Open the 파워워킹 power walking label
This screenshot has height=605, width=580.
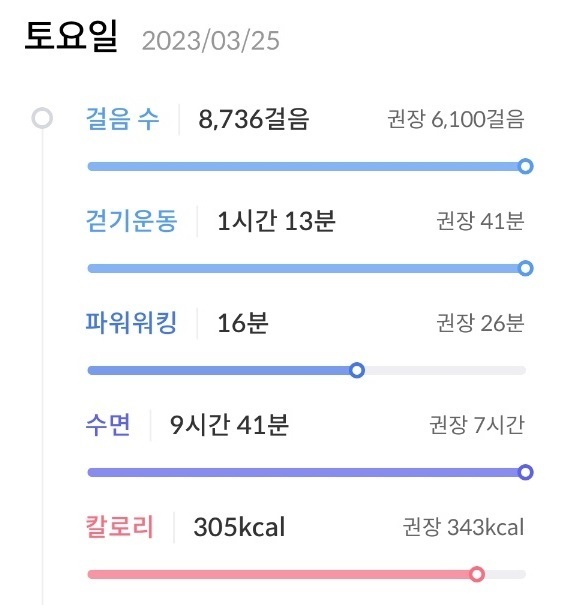coord(131,323)
